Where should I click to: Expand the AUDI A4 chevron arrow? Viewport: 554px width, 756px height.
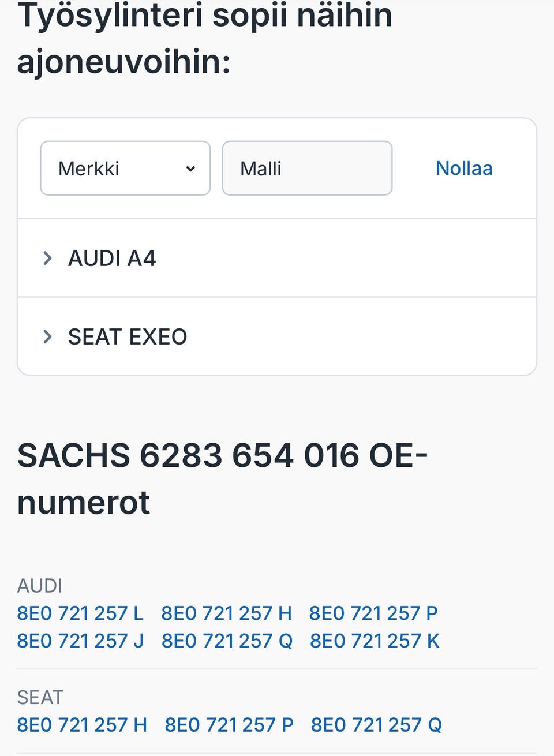[x=47, y=258]
